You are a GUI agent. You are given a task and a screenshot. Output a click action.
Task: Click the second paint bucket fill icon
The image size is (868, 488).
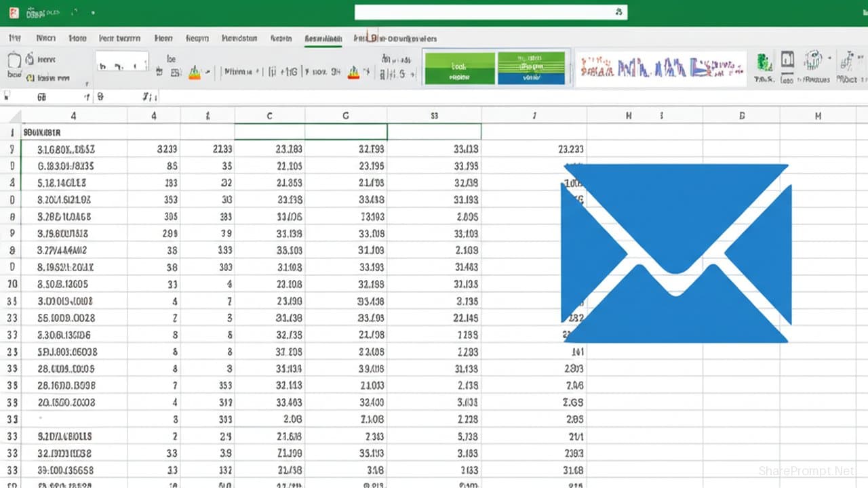point(353,72)
